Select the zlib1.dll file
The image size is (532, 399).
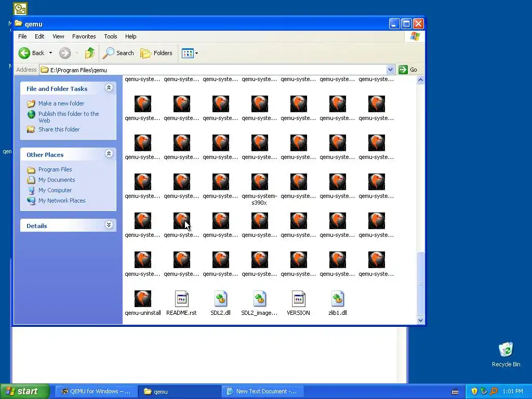tap(338, 303)
